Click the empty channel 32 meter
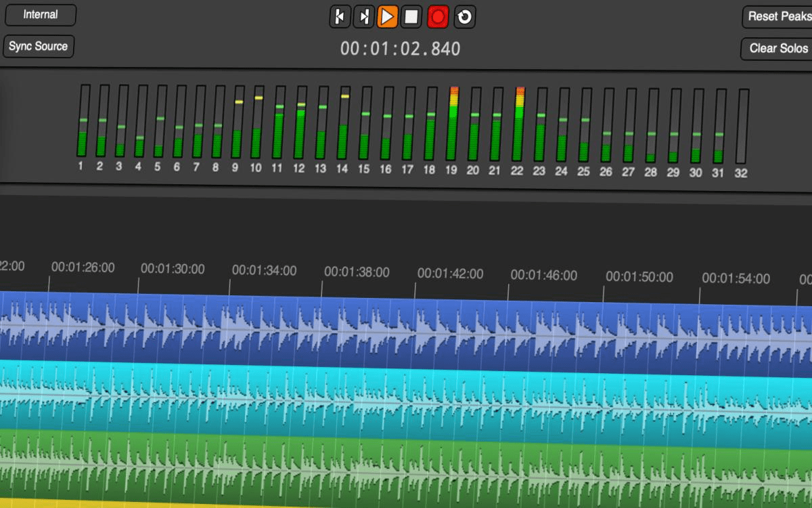Screen dimensions: 812x508 (742, 127)
